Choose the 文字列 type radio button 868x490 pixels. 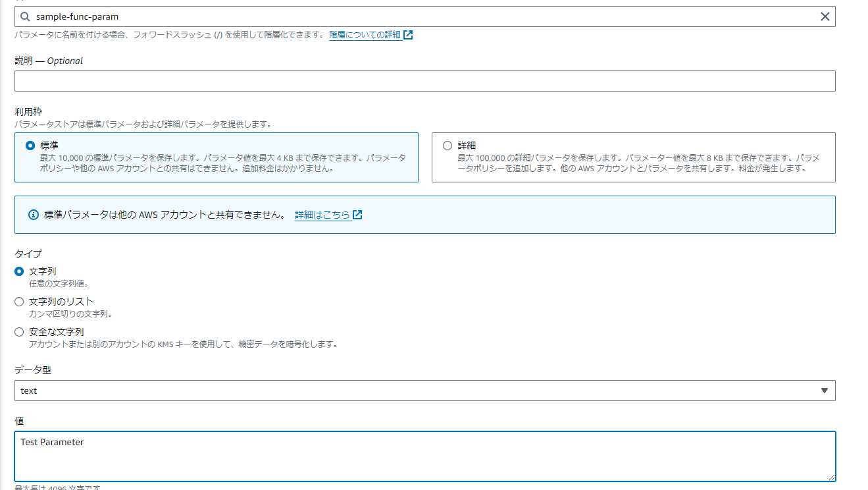click(x=19, y=271)
